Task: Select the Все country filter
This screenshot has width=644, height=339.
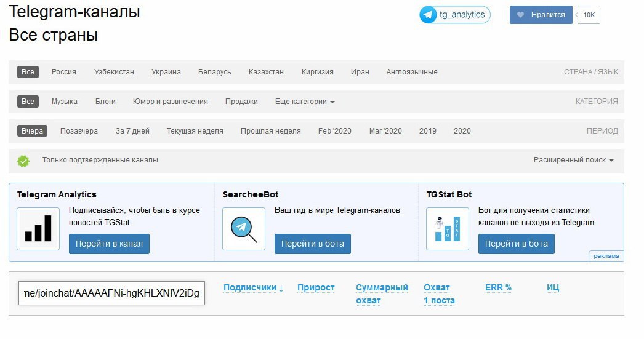Action: [x=28, y=72]
